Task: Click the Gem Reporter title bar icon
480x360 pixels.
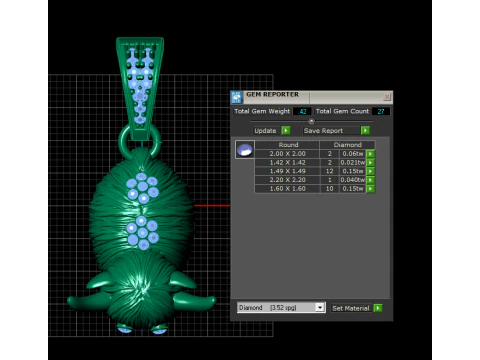Action: click(237, 97)
